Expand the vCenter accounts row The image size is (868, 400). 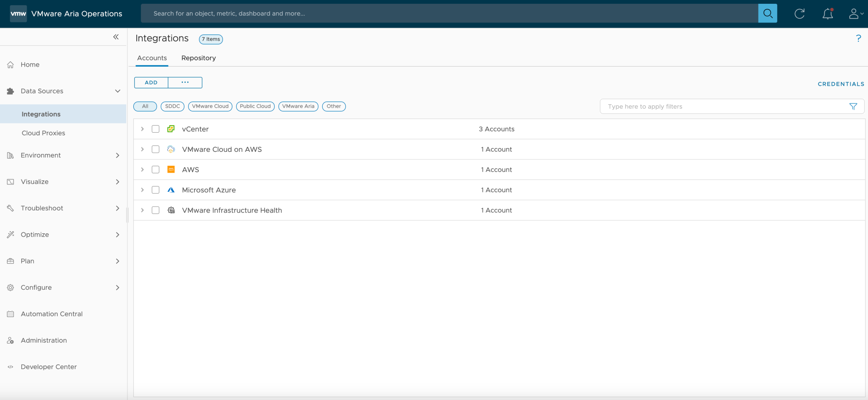point(142,129)
